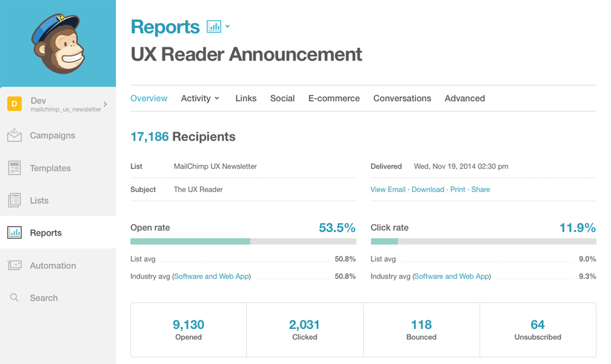
Task: Click the Campaigns envelope icon
Action: pos(15,136)
